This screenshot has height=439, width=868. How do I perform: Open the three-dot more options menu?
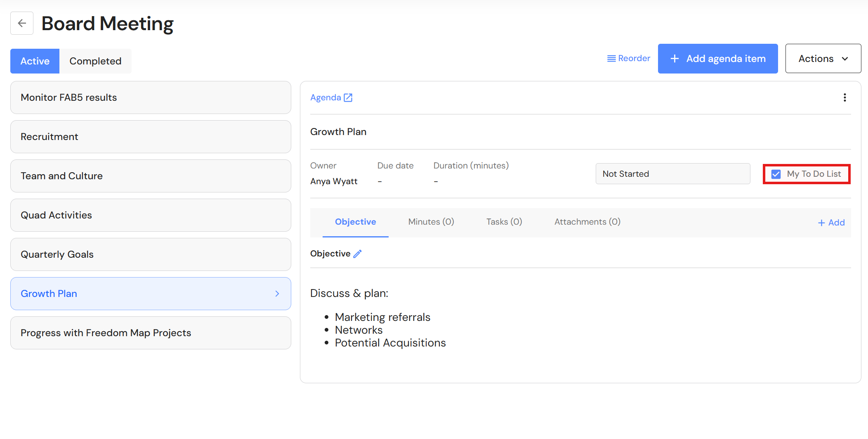tap(844, 97)
